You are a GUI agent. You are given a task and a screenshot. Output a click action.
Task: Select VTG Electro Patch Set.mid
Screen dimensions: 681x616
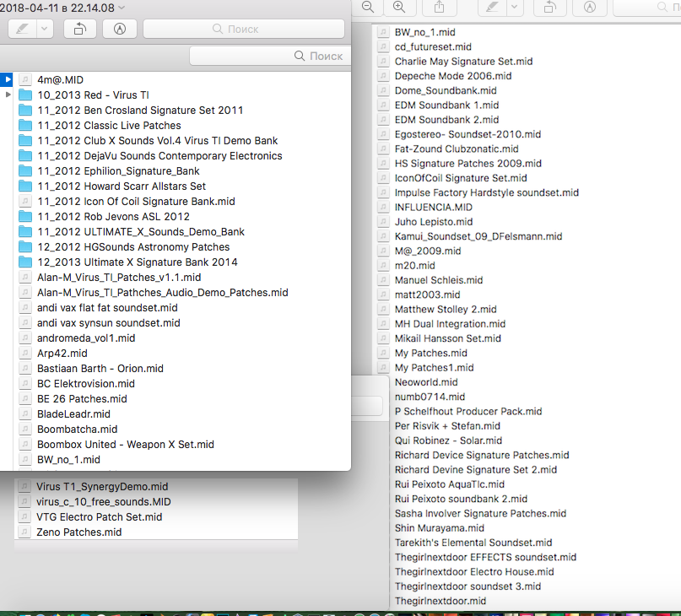(x=99, y=517)
